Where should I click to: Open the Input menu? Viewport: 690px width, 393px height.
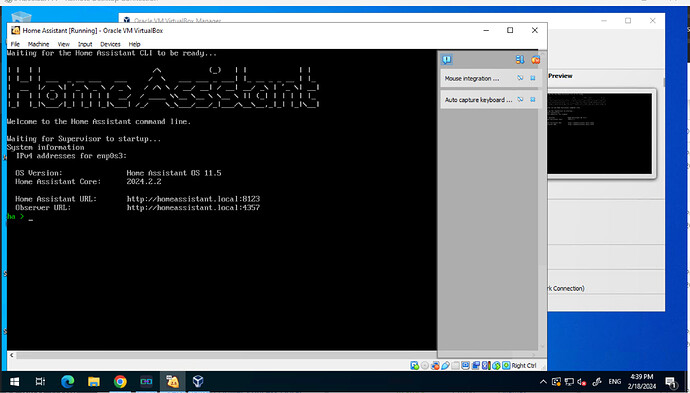(x=85, y=44)
